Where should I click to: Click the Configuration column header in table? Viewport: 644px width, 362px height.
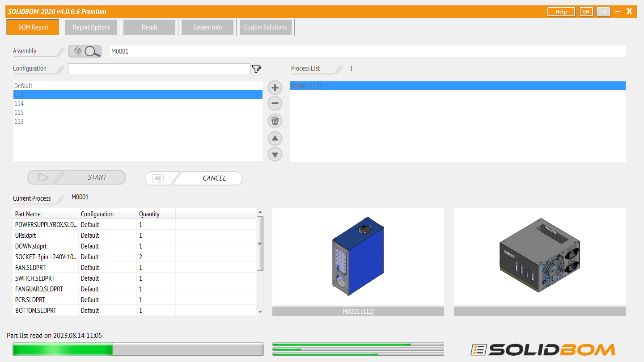pos(107,214)
